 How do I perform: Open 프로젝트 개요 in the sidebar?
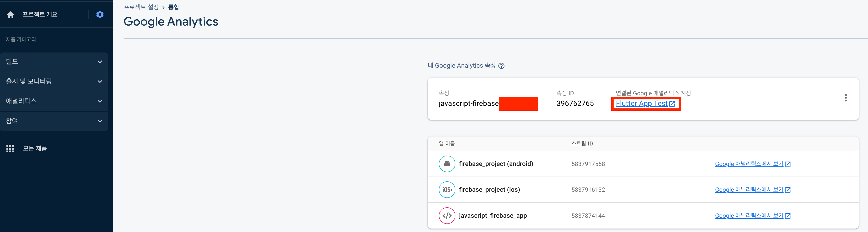click(40, 14)
